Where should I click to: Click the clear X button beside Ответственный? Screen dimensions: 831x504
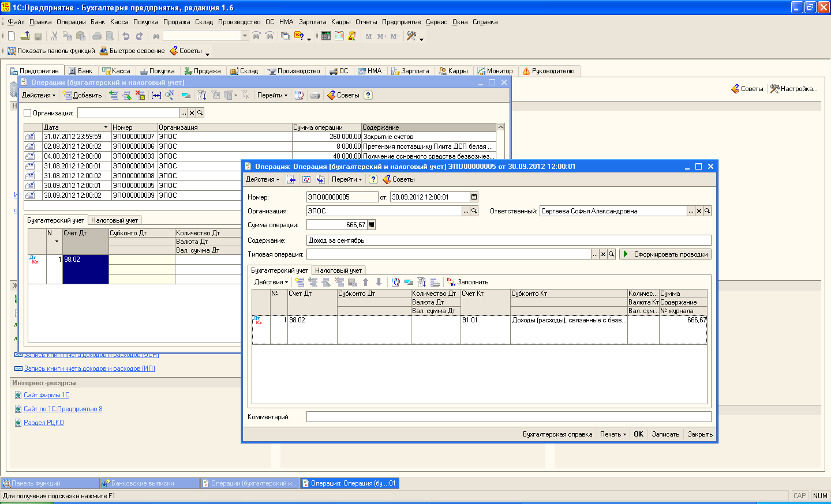[x=699, y=211]
